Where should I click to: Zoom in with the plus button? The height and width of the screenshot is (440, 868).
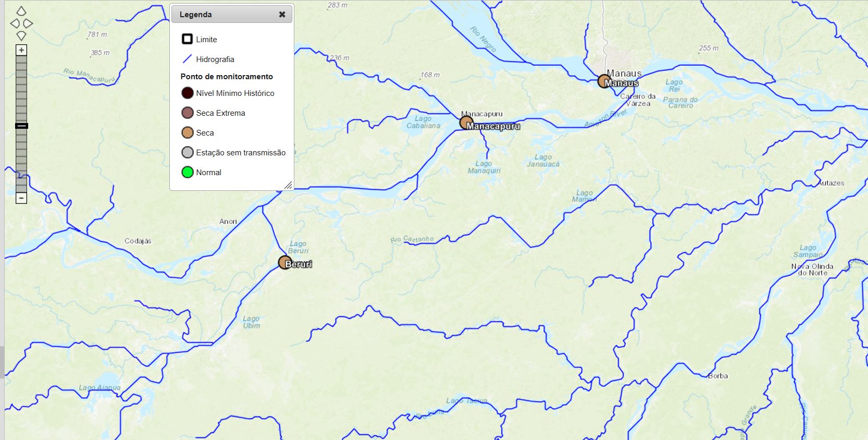click(21, 50)
